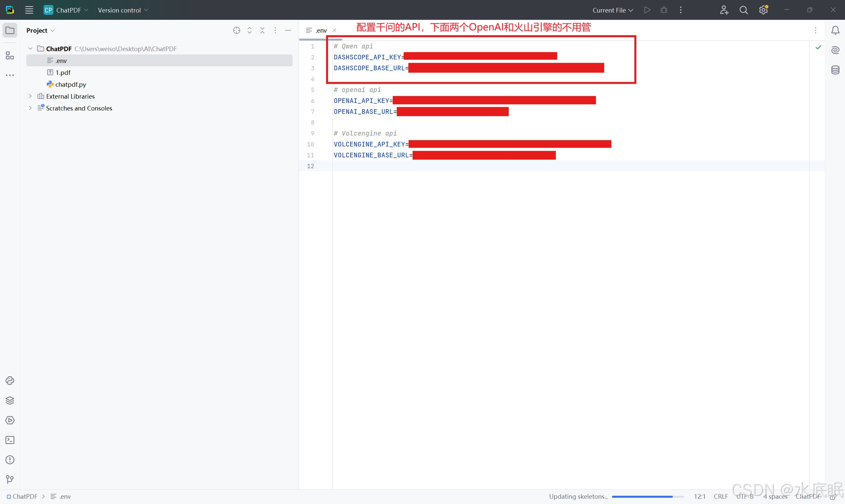Click the '# Qwen api' comment line
Viewport: 845px width, 504px height.
pyautogui.click(x=353, y=46)
